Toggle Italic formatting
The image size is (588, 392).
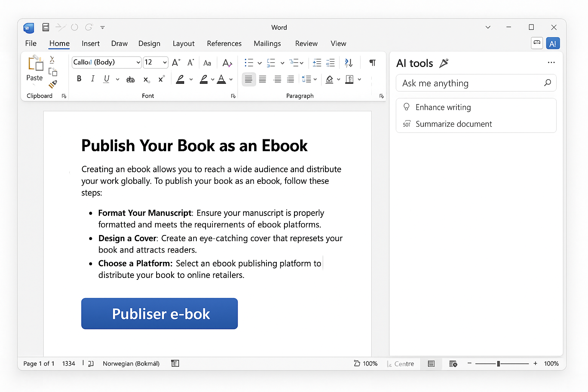coord(93,79)
